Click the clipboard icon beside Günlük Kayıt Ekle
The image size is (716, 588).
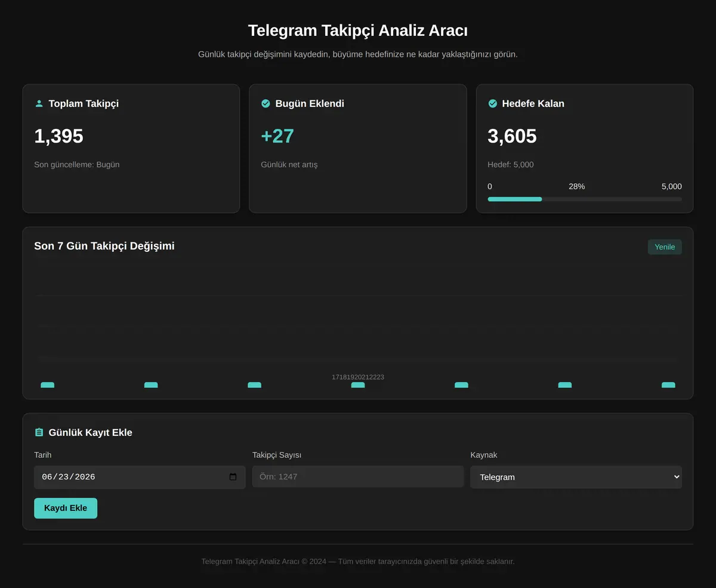[39, 432]
